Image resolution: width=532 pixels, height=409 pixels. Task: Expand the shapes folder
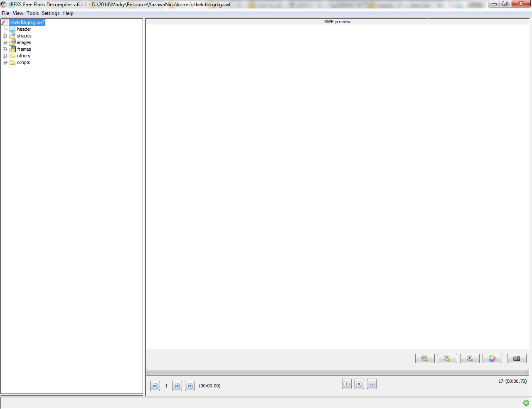tap(5, 36)
